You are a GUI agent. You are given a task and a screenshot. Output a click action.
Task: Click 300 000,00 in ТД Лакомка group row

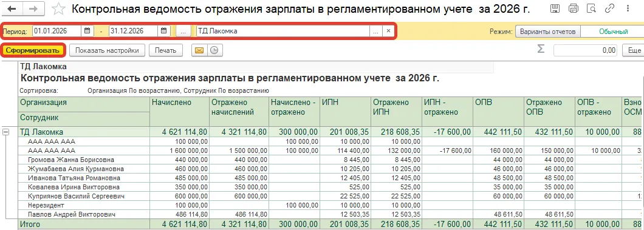coord(294,132)
